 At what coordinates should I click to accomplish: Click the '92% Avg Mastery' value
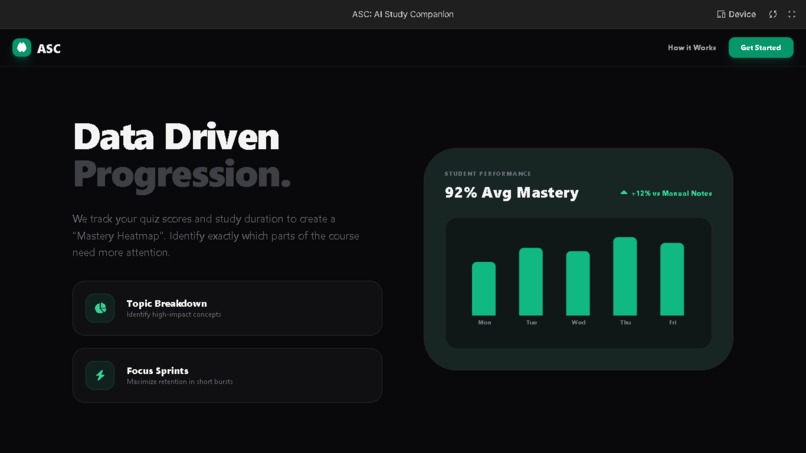(x=511, y=192)
